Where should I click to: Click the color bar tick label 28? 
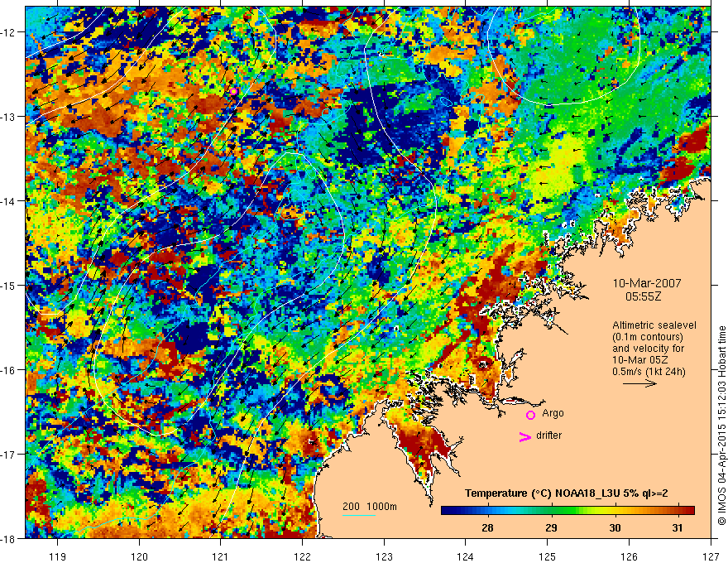point(487,527)
